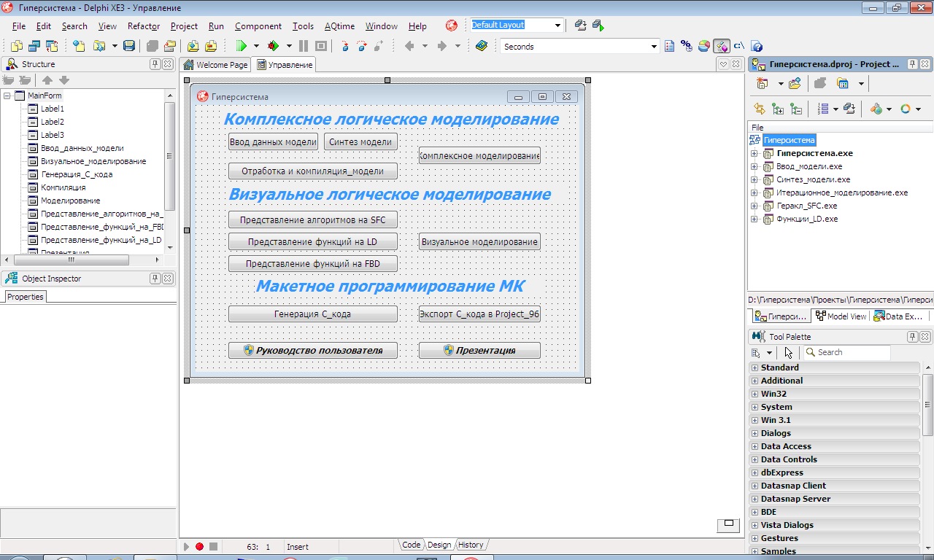
Task: Click the Представление алгоритмов на SFC button
Action: (313, 220)
